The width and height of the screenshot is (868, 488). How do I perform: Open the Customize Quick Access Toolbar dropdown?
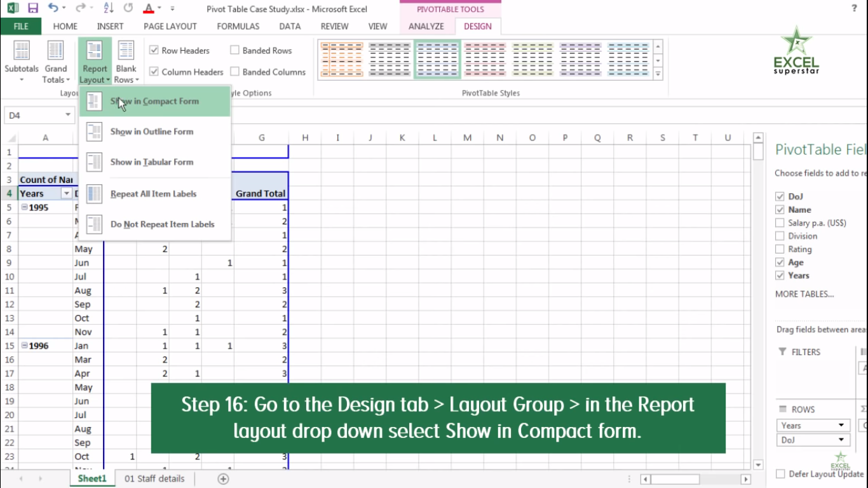pyautogui.click(x=172, y=9)
